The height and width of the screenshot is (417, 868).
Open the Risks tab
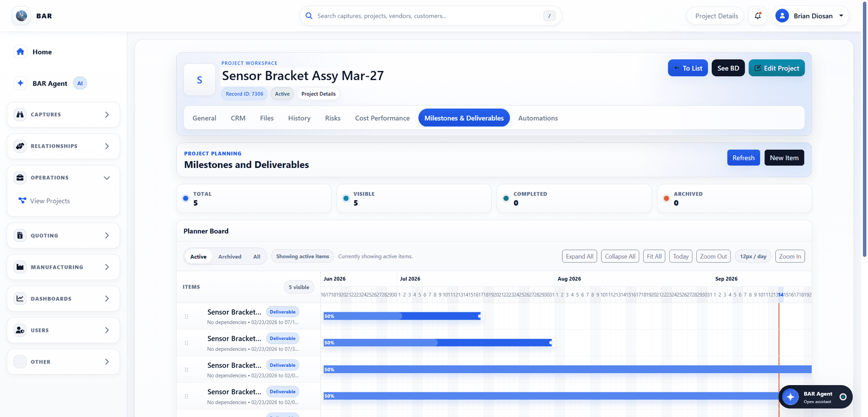click(x=333, y=118)
